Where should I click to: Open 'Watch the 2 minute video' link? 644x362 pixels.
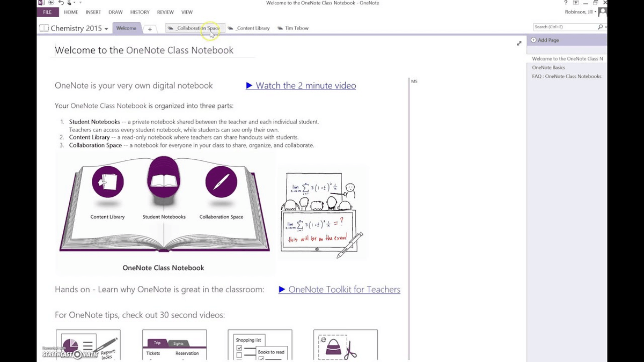pos(301,85)
